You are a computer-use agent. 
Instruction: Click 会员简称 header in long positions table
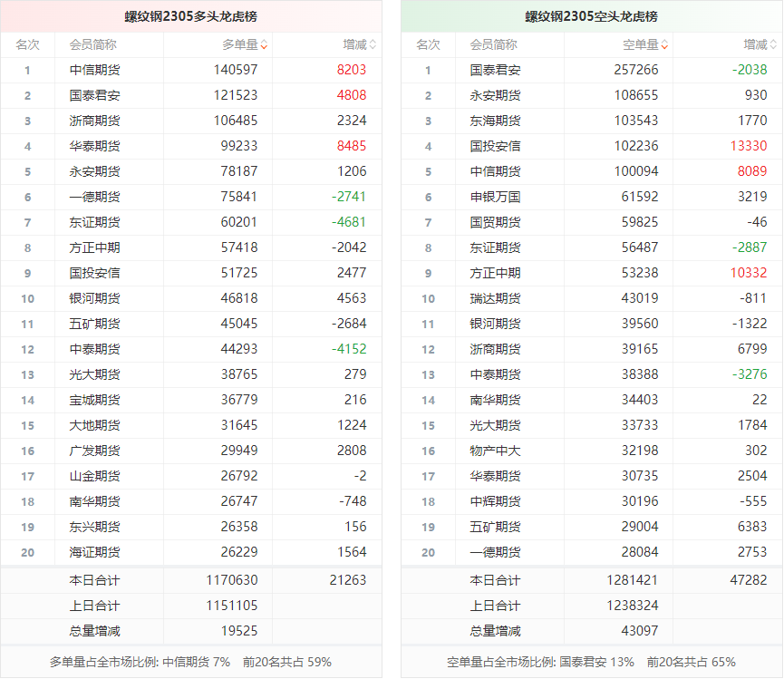pyautogui.click(x=92, y=44)
